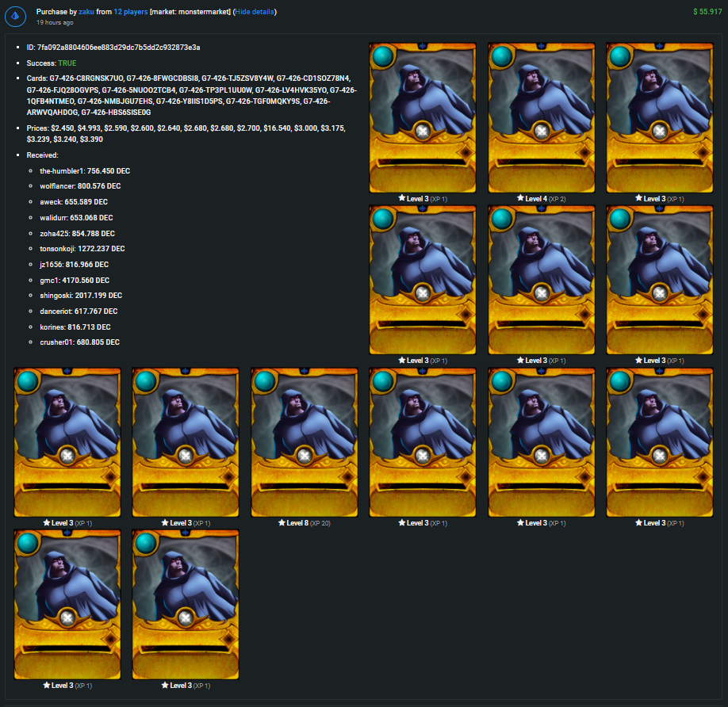The height and width of the screenshot is (707, 728).
Task: Click the $3.390 price
Action: pos(91,139)
